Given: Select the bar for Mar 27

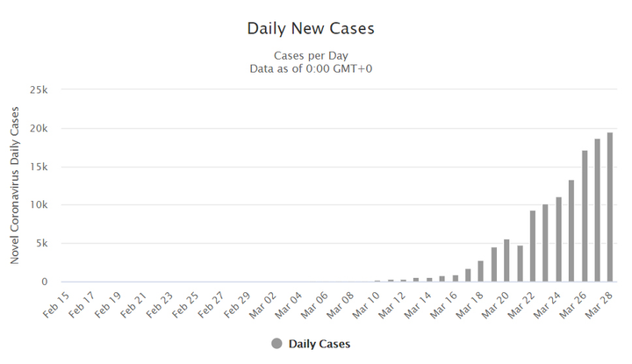Looking at the screenshot, I should (597, 211).
